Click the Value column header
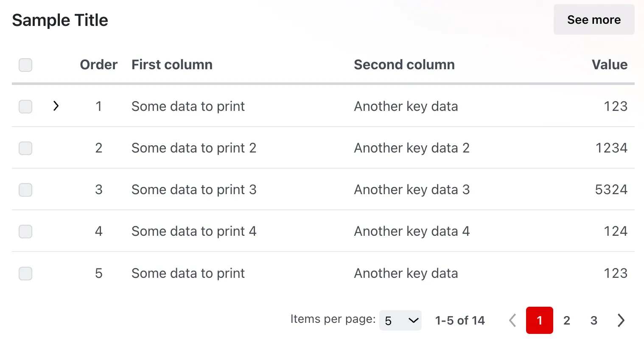Screen dimensions: 644x339 point(610,65)
